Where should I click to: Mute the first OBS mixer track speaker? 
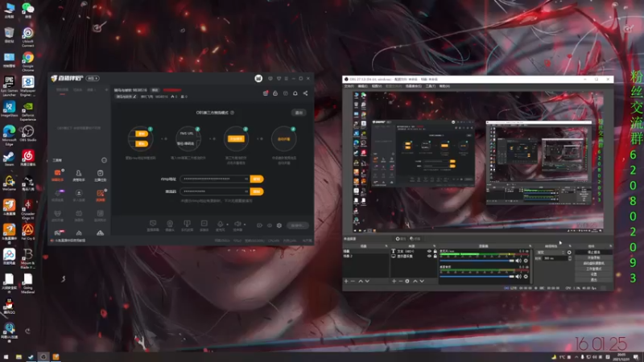pyautogui.click(x=518, y=261)
